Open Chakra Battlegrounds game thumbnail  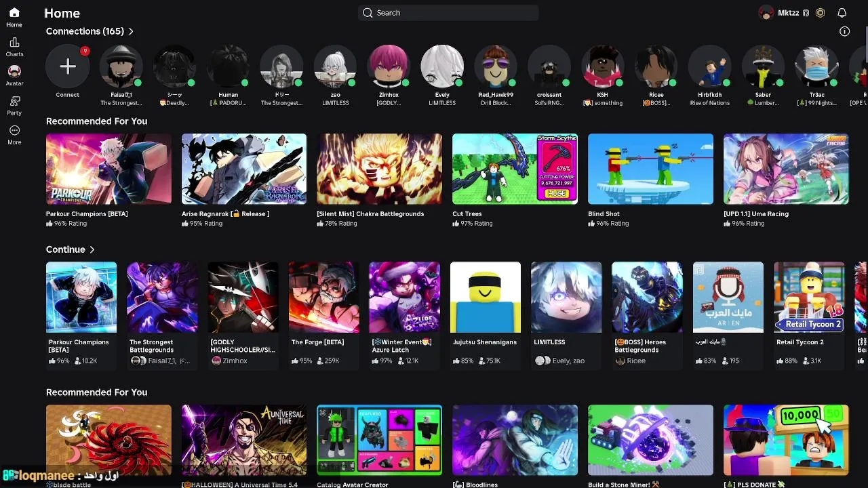click(x=380, y=169)
